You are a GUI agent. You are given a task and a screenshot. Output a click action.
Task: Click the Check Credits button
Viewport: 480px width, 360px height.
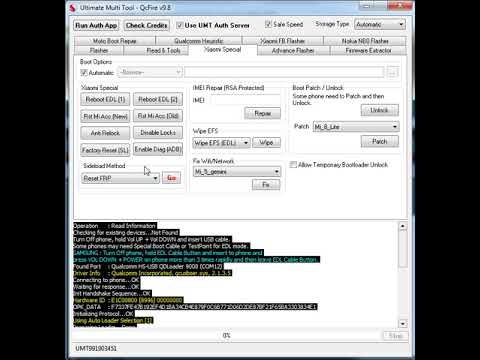[x=147, y=25]
